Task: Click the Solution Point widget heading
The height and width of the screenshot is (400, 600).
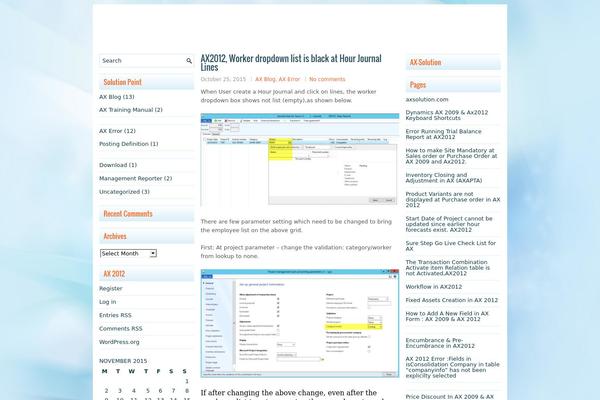Action: coord(122,82)
